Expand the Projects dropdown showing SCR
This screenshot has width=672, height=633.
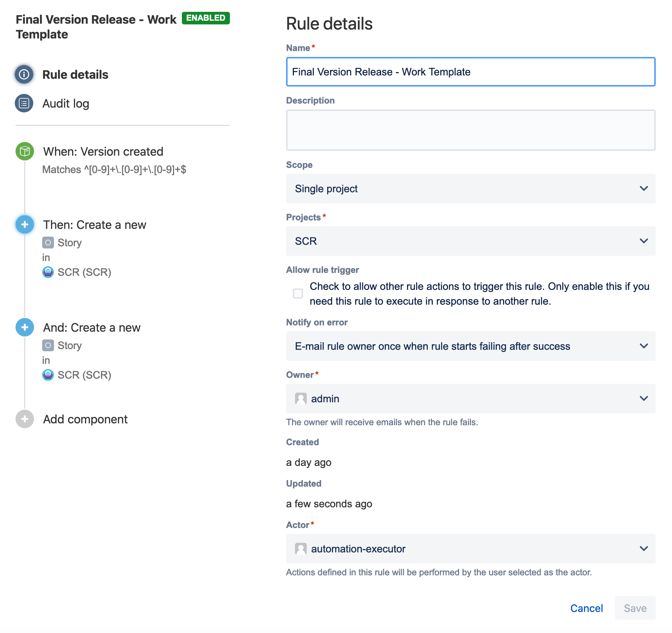(470, 241)
